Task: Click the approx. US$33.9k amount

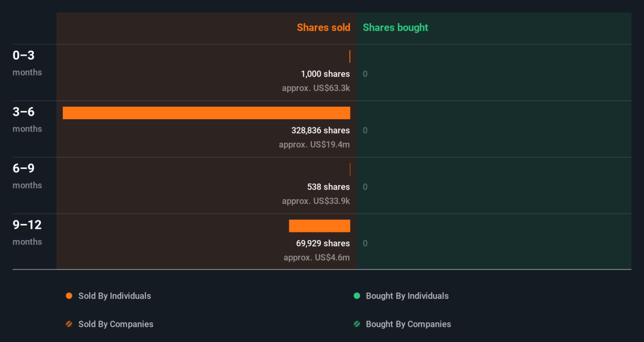Action: [316, 201]
